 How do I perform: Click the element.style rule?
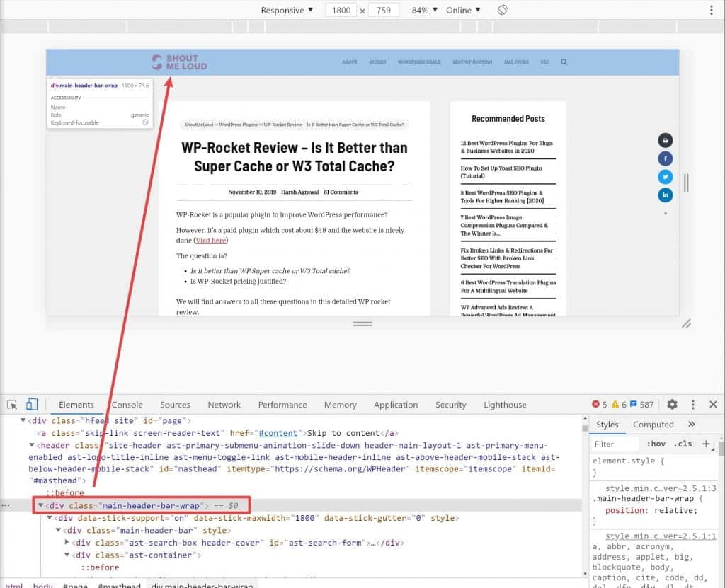point(629,461)
